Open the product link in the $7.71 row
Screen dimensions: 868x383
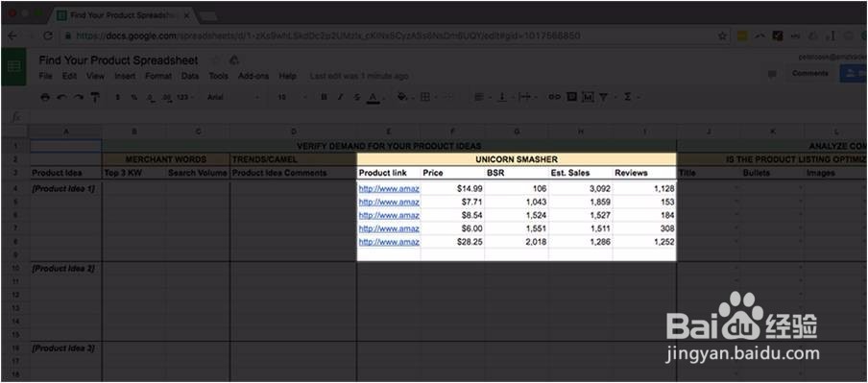[x=389, y=202]
